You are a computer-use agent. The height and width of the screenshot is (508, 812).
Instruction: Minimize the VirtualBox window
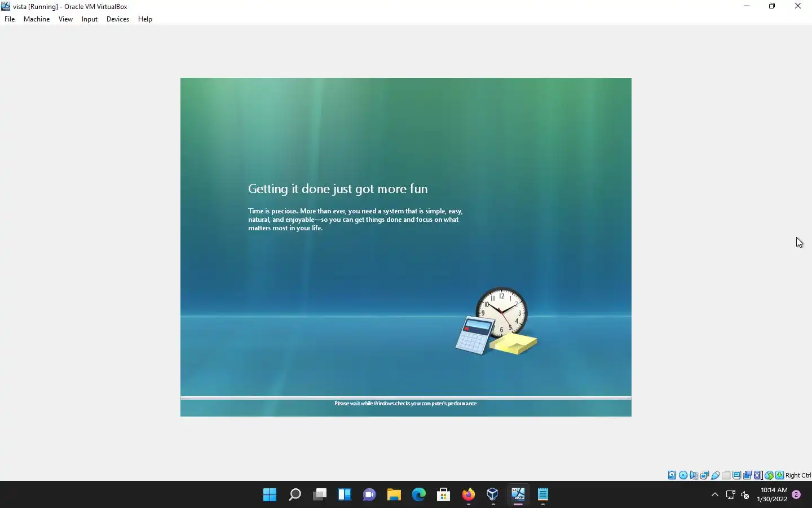747,6
